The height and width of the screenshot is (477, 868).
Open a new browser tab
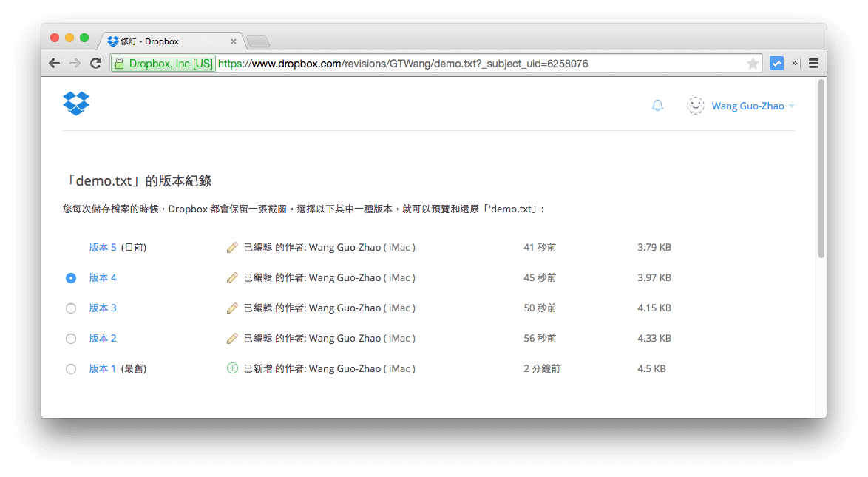click(x=258, y=42)
